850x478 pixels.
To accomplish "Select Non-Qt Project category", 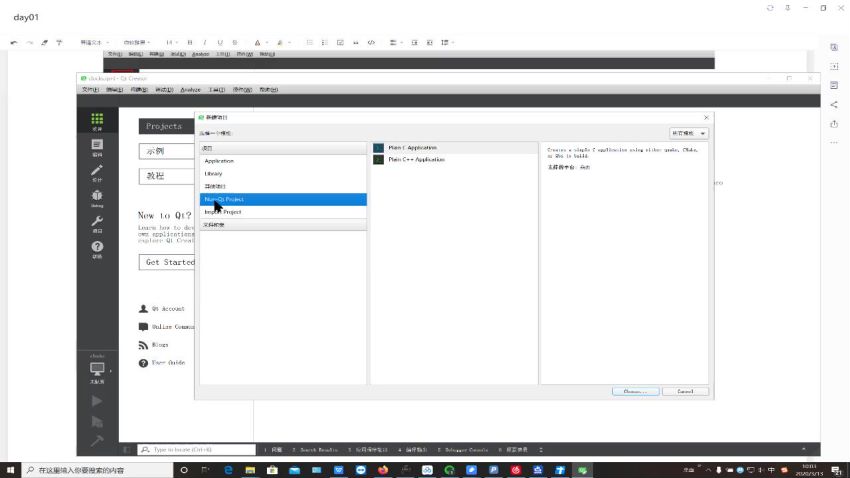I will 283,199.
